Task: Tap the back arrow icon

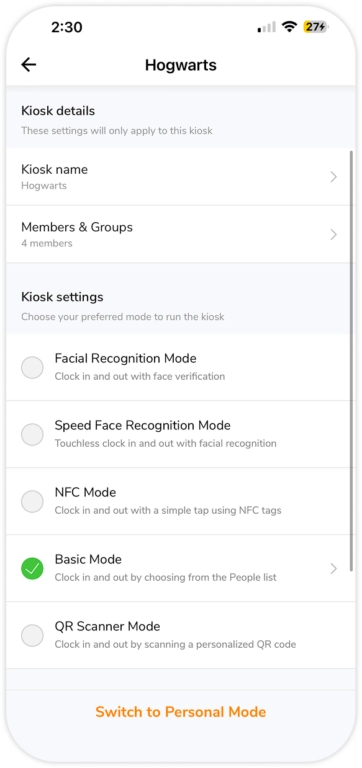Action: click(29, 65)
